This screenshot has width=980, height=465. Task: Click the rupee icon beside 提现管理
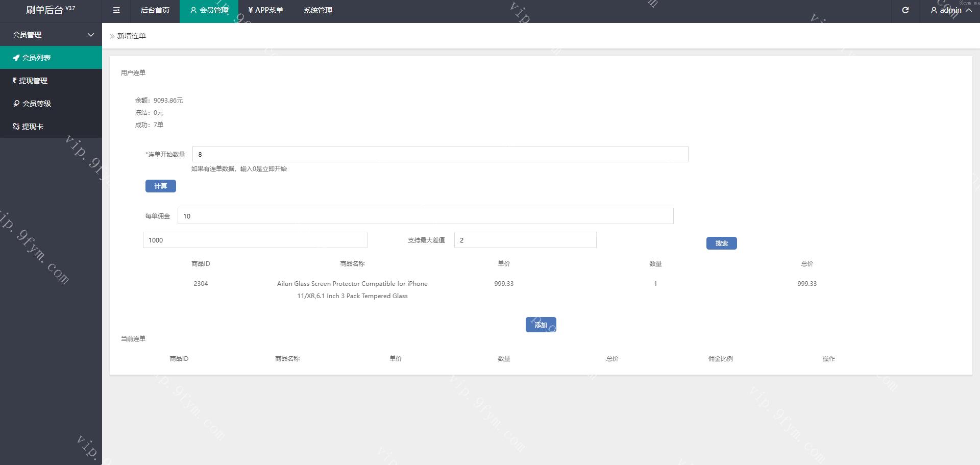(x=14, y=81)
